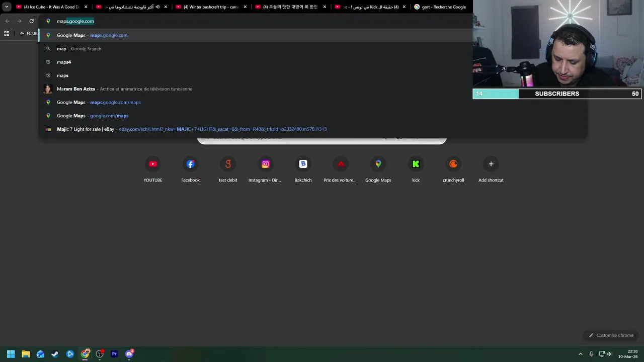Open the Windows Start menu
Image resolution: width=644 pixels, height=362 pixels.
(11, 354)
